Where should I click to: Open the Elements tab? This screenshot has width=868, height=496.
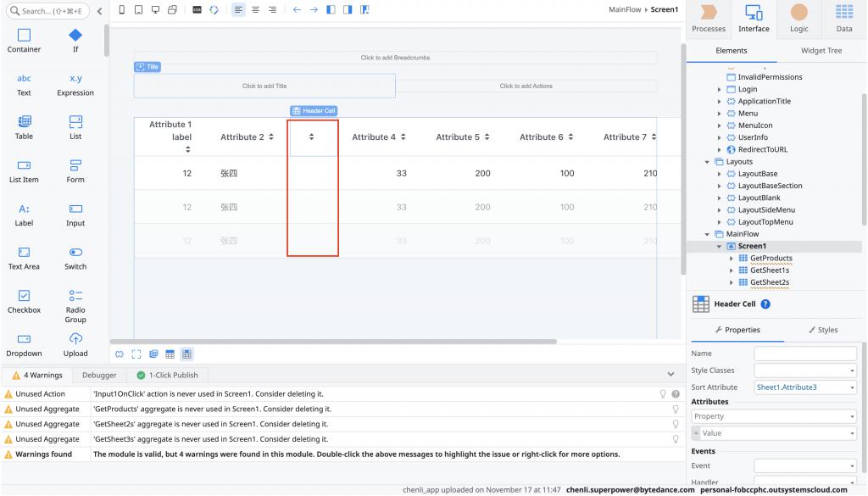[732, 50]
